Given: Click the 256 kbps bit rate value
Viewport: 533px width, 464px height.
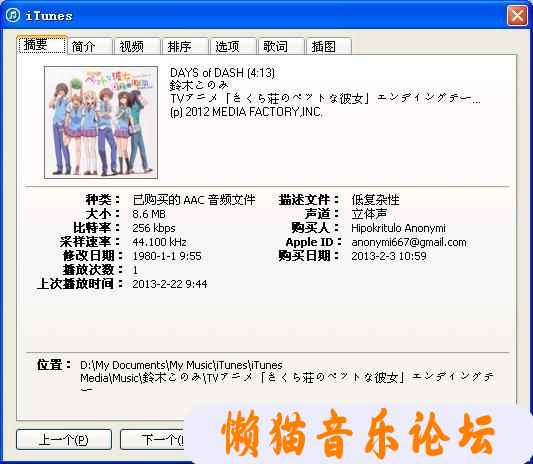Looking at the screenshot, I should (154, 228).
